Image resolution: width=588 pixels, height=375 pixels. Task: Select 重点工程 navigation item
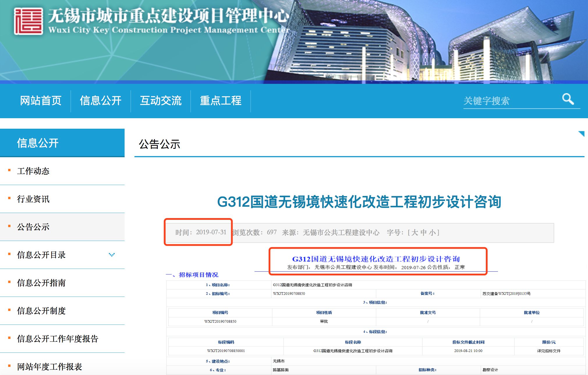(x=220, y=101)
